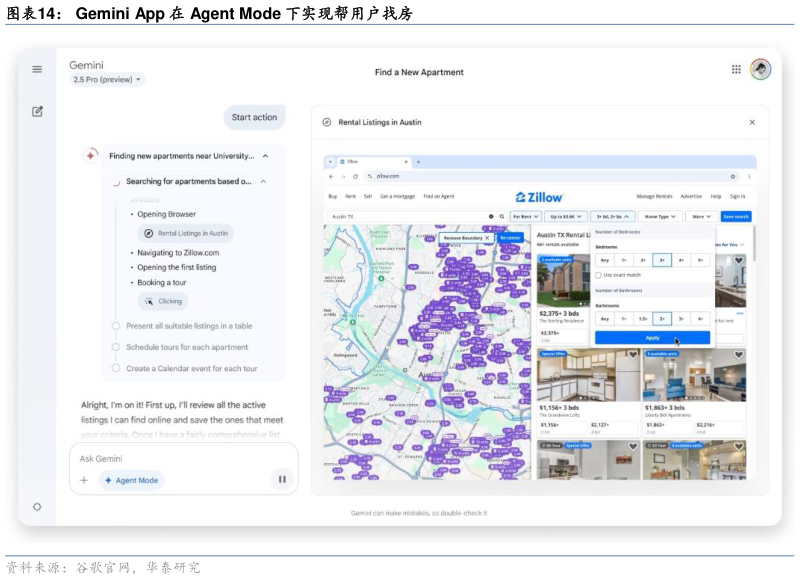The width and height of the screenshot is (800, 580).
Task: Open the $1,863+ 3 bds living room photo
Action: pos(694,375)
